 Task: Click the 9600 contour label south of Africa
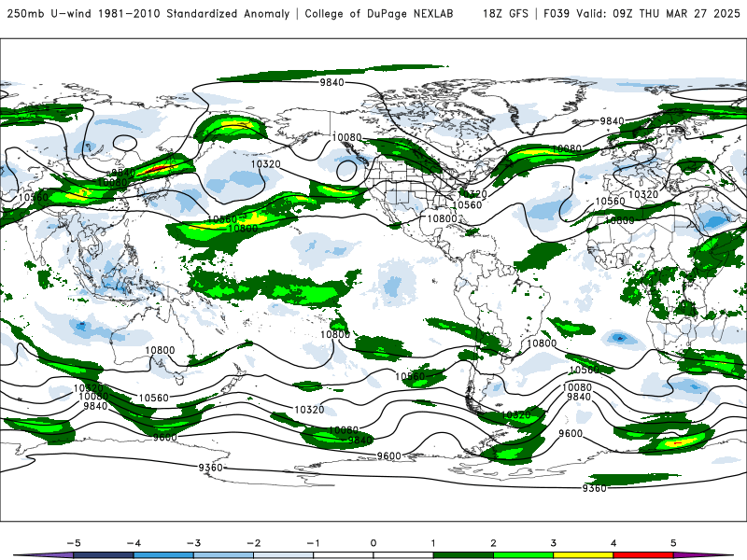tap(571, 433)
